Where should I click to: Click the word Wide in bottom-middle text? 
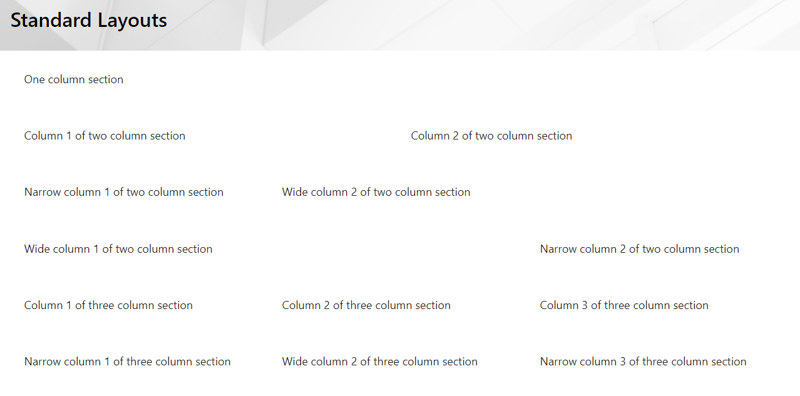pos(293,361)
